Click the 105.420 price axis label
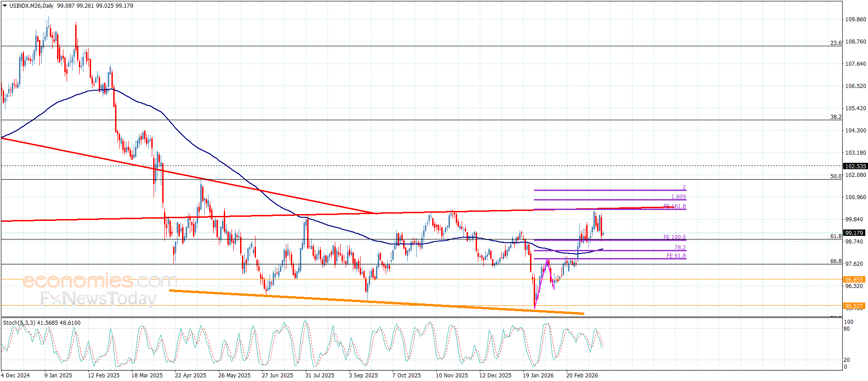Image resolution: width=868 pixels, height=381 pixels. (x=855, y=108)
